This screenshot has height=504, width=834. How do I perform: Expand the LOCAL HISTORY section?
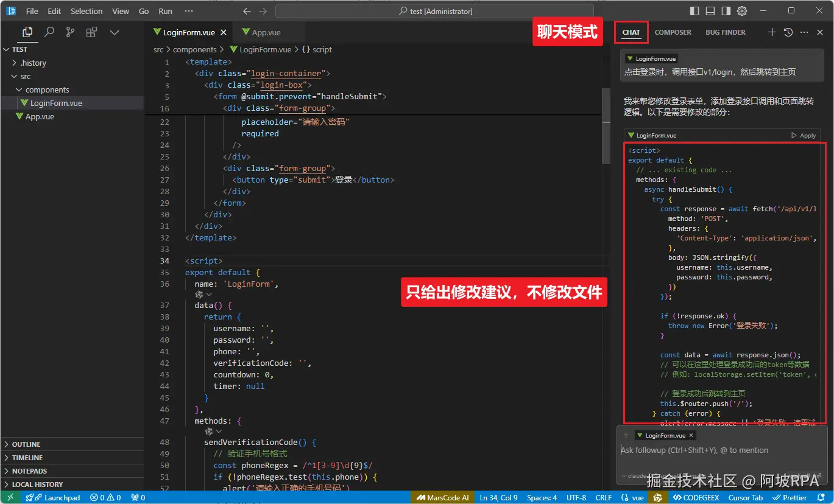(x=72, y=485)
